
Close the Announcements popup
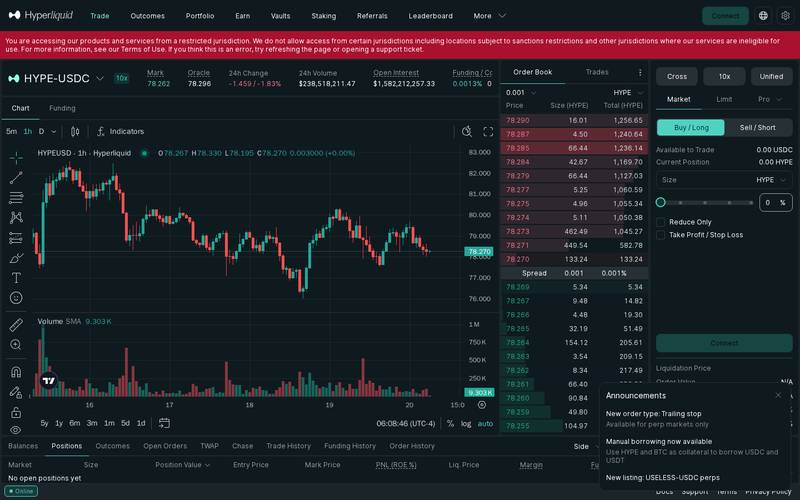tap(778, 395)
